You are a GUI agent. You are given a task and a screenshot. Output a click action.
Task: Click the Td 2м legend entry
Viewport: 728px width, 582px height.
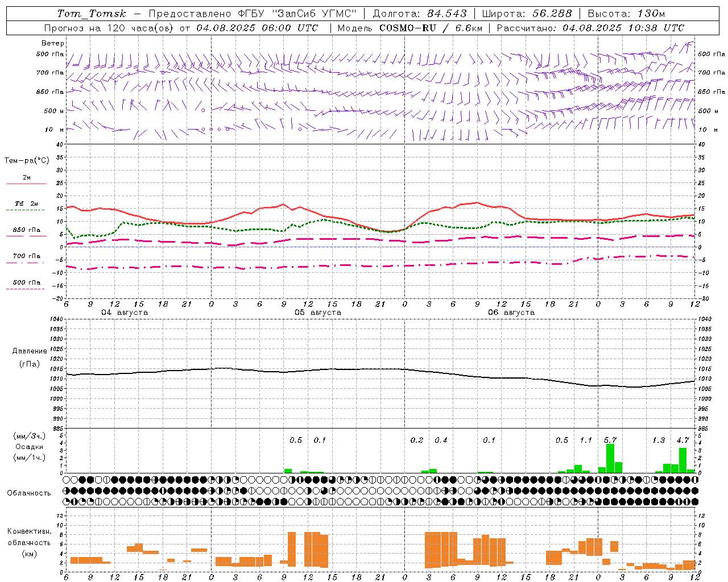(27, 203)
